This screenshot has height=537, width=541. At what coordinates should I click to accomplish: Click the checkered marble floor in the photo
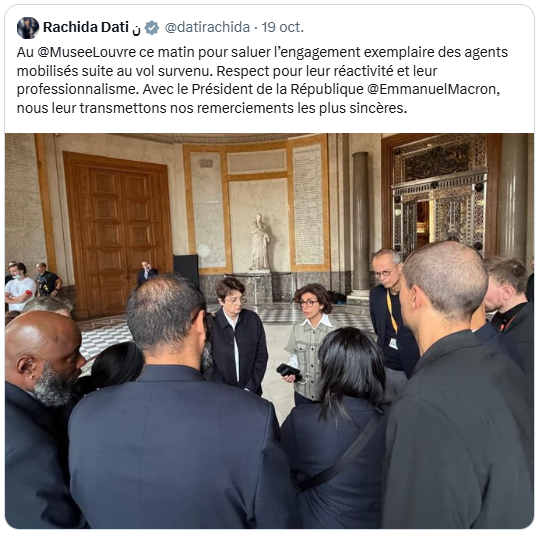[104, 338]
